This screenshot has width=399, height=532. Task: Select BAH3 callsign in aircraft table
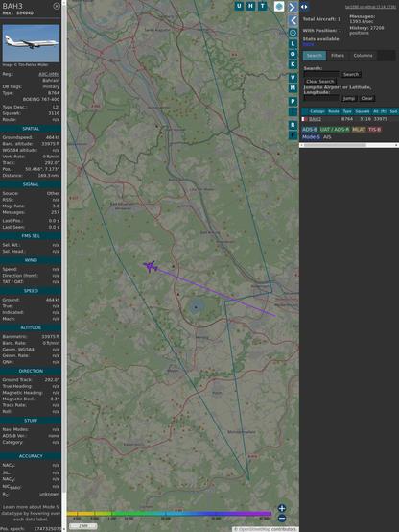[315, 119]
